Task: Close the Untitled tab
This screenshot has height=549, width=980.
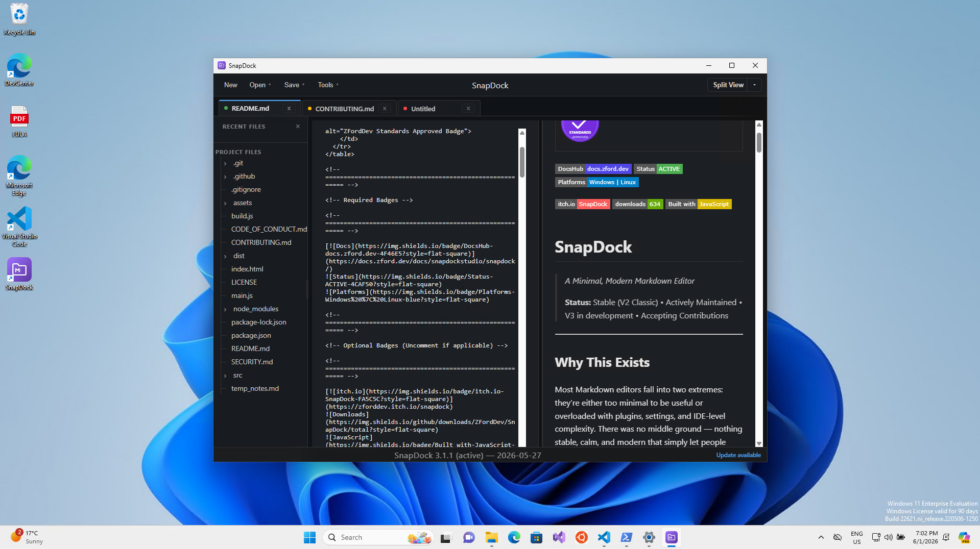Action: tap(468, 108)
